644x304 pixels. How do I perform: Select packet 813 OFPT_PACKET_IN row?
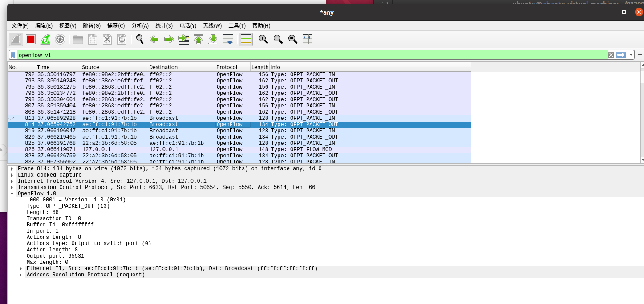239,118
